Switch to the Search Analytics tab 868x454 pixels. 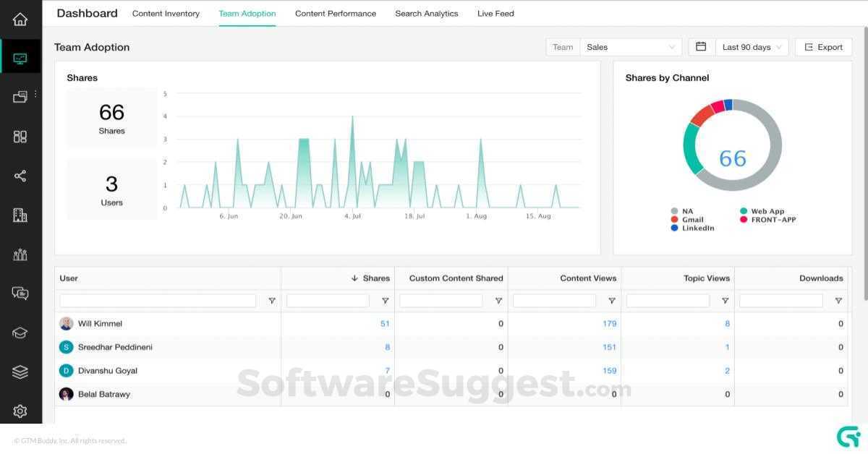tap(426, 13)
